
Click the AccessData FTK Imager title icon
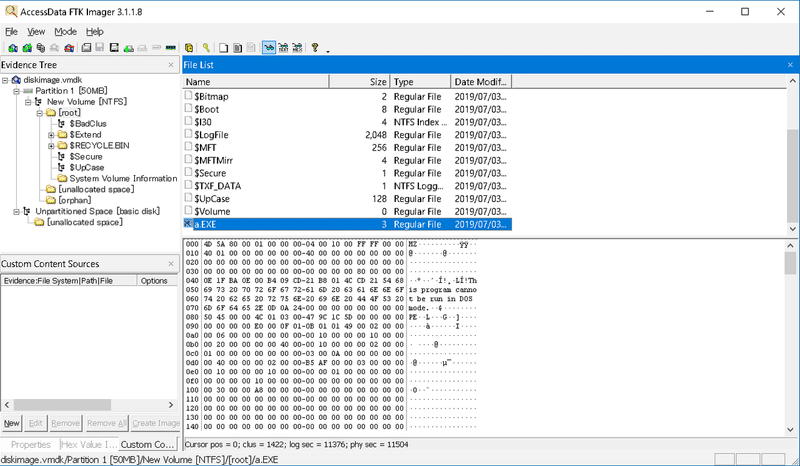(x=10, y=11)
